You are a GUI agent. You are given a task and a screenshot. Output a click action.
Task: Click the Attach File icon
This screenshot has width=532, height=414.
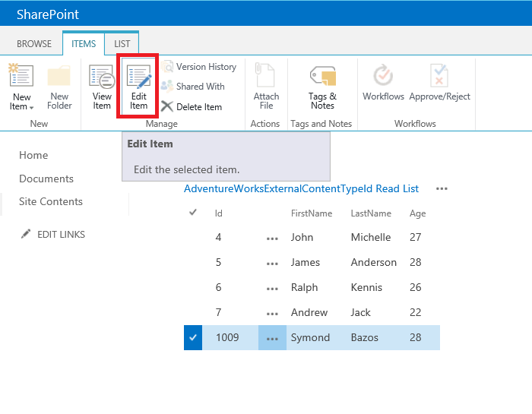coord(266,75)
